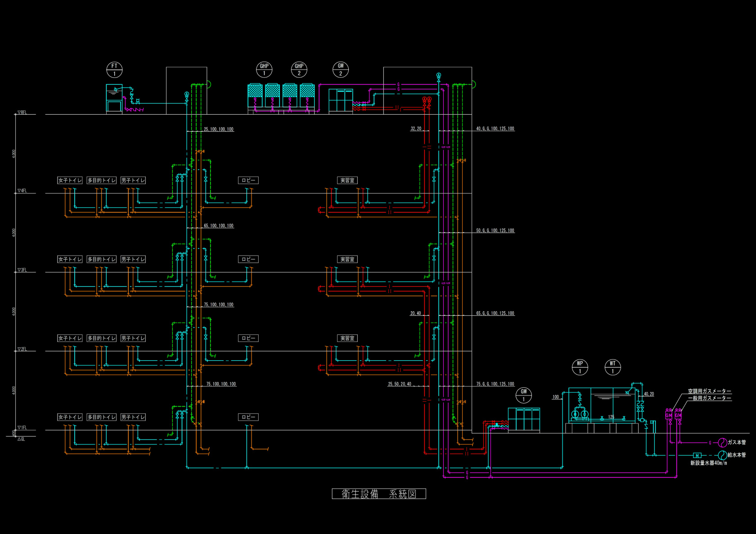This screenshot has width=756, height=534.
Task: Select the 空調用ガスメーター label
Action: pyautogui.click(x=709, y=391)
